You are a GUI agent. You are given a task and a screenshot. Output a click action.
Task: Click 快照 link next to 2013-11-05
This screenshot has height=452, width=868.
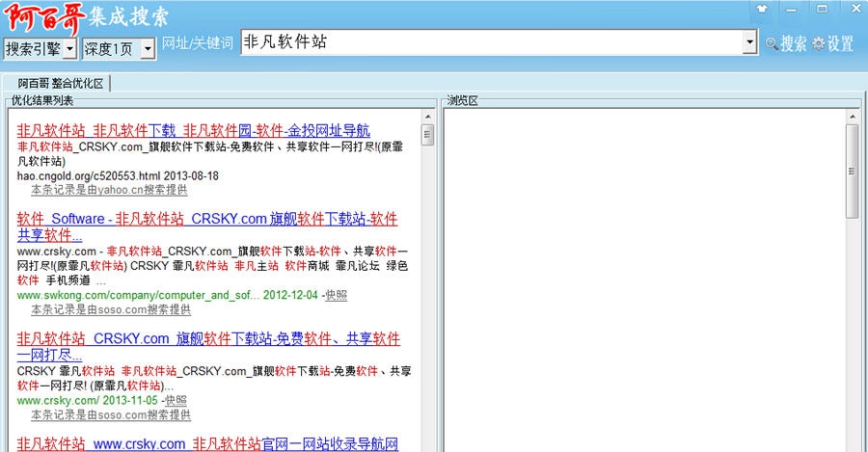pos(176,400)
